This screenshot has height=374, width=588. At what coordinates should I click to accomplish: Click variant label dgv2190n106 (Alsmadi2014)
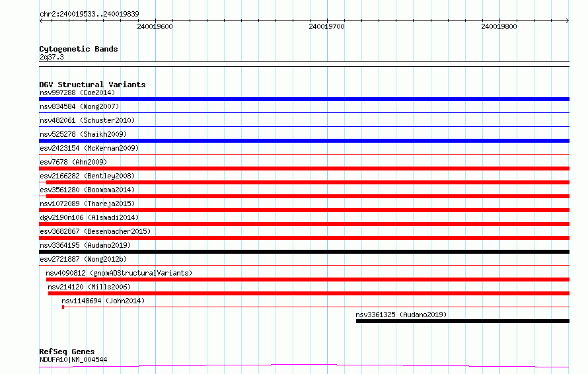(x=89, y=217)
